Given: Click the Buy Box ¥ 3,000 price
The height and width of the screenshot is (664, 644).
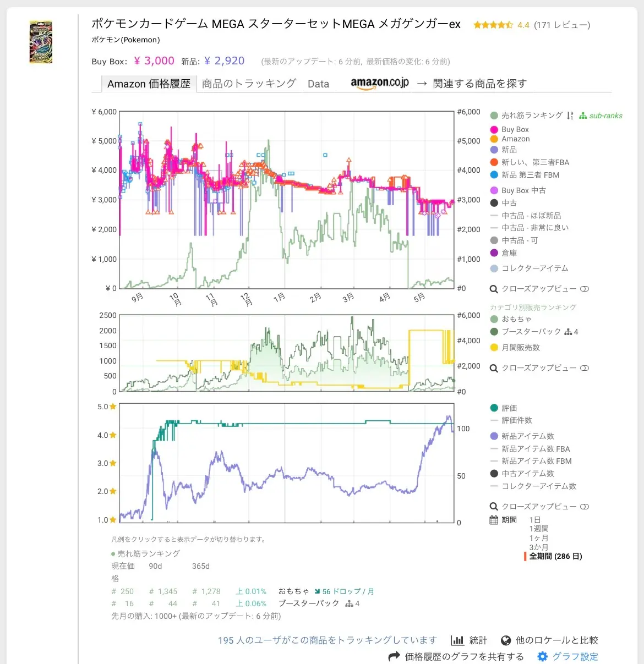Looking at the screenshot, I should 154,61.
